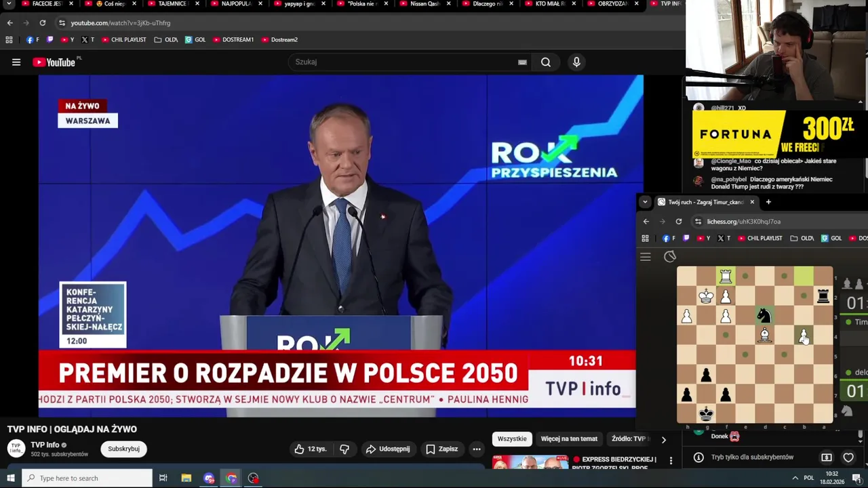Screen dimensions: 868x488
Task: Click the Subskrybuj button
Action: coord(123,449)
